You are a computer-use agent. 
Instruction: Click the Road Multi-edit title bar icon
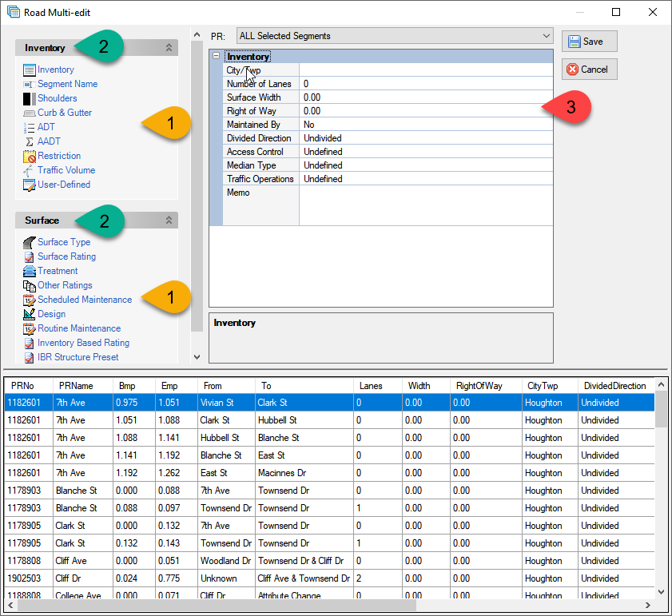(14, 12)
